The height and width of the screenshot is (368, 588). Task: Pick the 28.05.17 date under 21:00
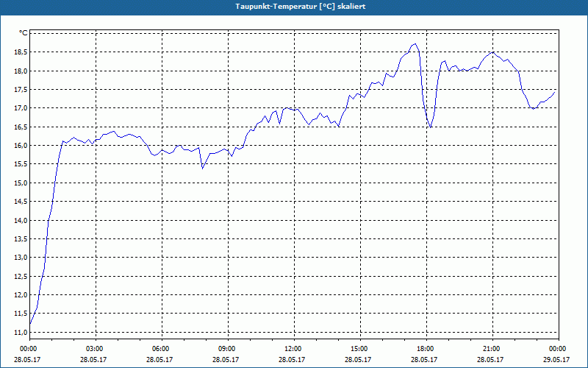(490, 360)
